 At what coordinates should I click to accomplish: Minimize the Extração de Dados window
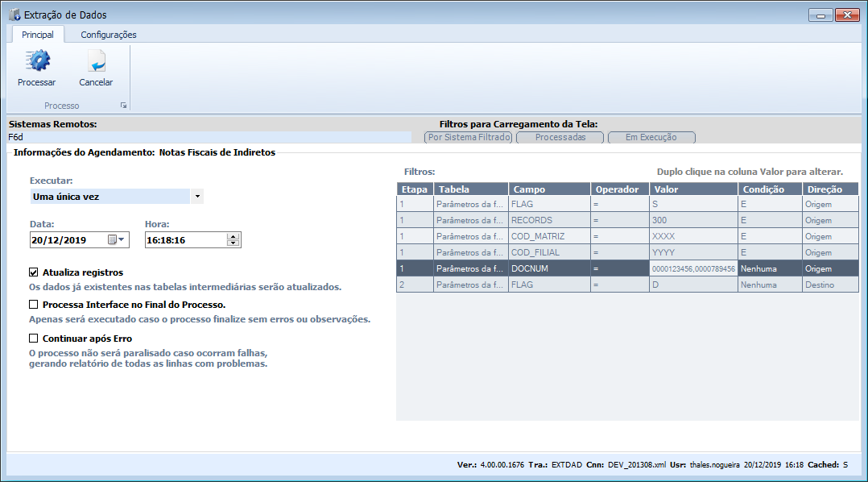coord(820,15)
